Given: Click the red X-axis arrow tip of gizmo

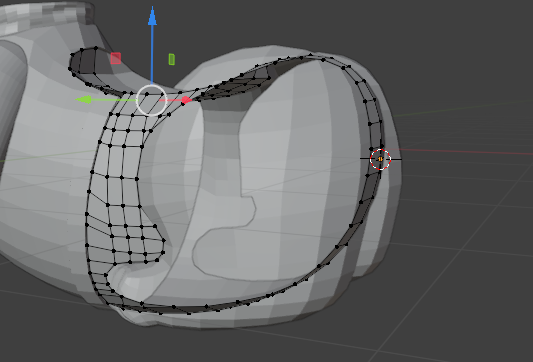Looking at the screenshot, I should tap(186, 100).
